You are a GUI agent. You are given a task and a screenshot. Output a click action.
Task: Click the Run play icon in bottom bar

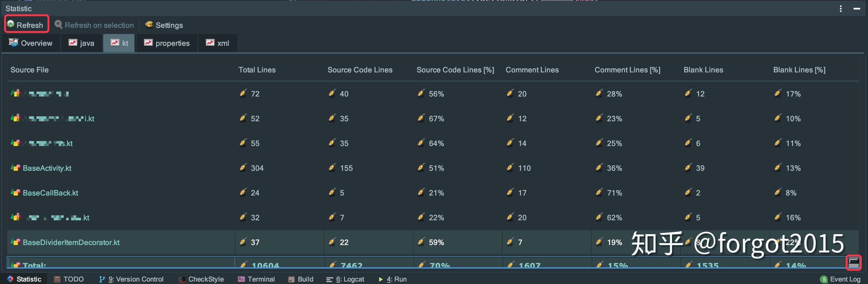coord(381,279)
